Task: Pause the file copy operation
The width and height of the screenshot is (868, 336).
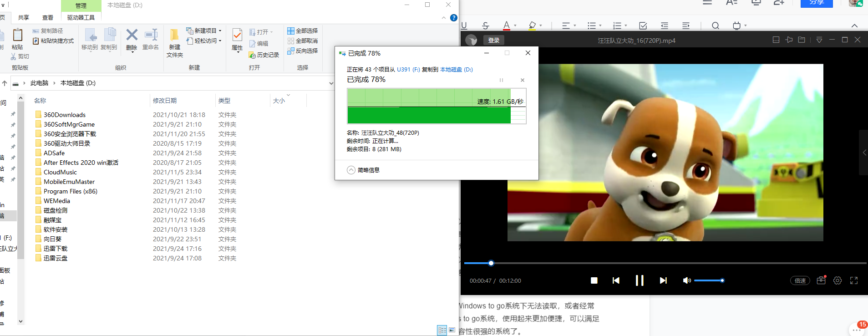Action: [x=501, y=80]
